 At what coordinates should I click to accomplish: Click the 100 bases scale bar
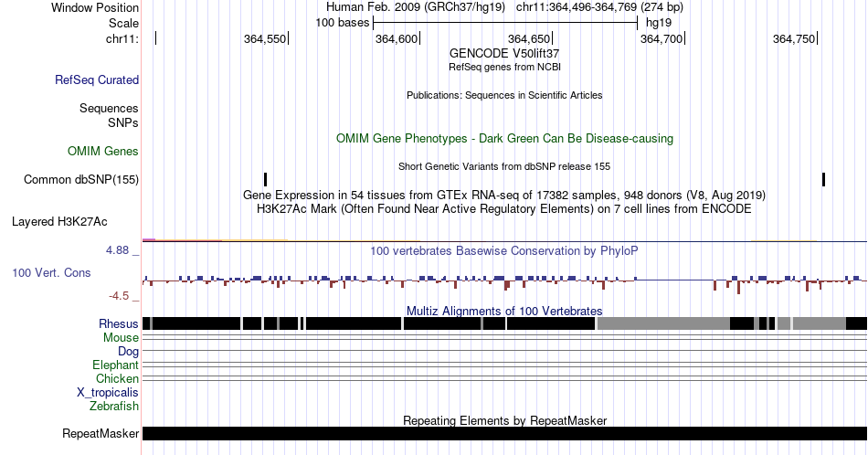(505, 23)
